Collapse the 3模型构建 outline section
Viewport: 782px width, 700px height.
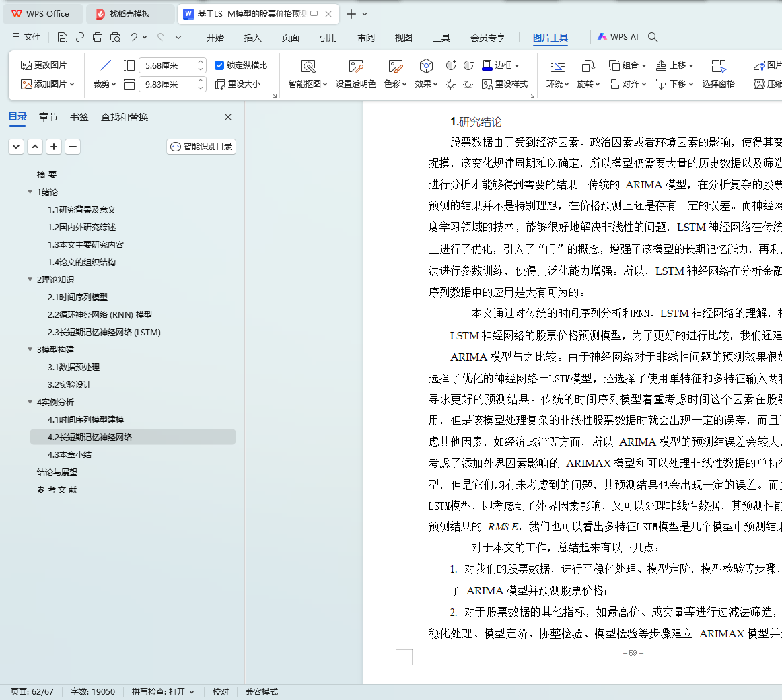(x=30, y=349)
